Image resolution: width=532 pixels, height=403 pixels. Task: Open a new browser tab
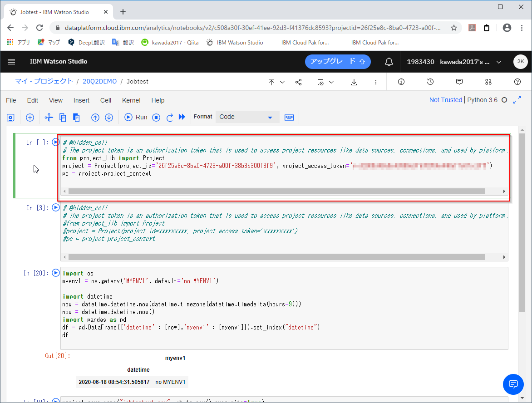123,12
